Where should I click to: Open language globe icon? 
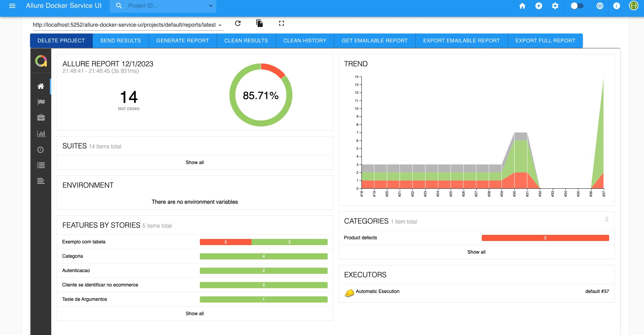pyautogui.click(x=600, y=6)
